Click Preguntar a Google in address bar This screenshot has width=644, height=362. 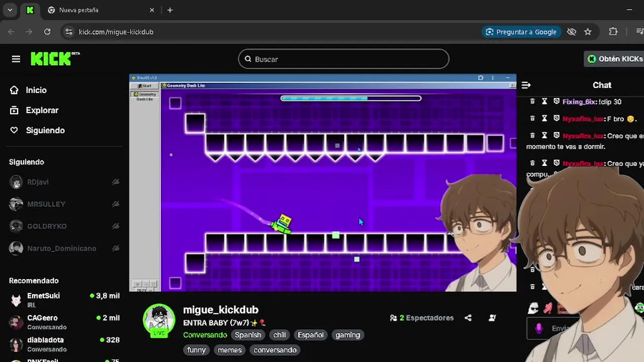click(x=521, y=32)
